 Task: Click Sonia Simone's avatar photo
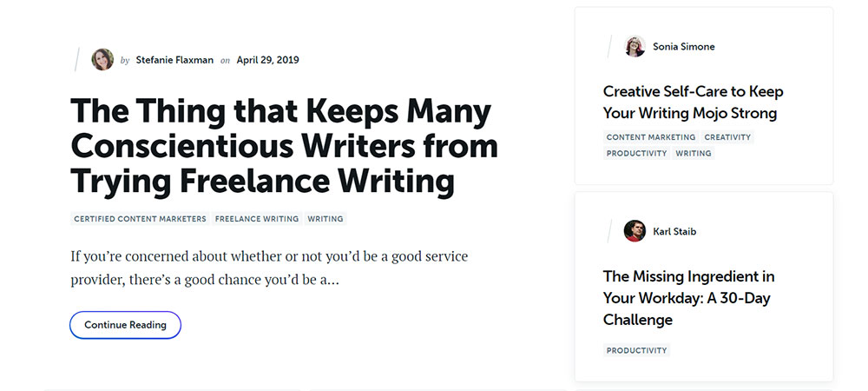(x=635, y=47)
